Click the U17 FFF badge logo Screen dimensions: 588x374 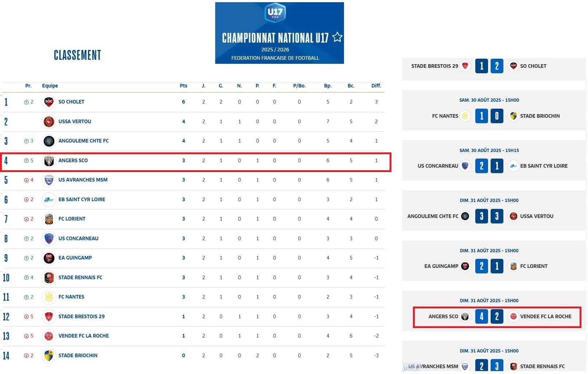click(275, 13)
